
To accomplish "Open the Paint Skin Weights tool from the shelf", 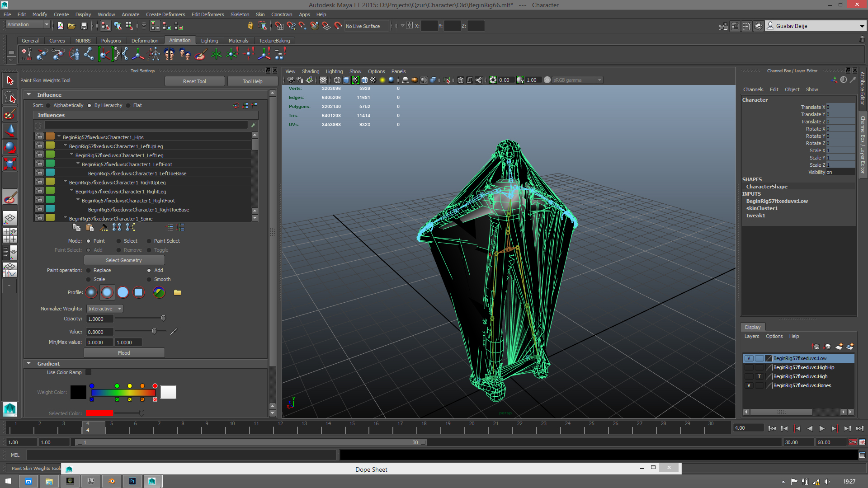I will tap(200, 54).
